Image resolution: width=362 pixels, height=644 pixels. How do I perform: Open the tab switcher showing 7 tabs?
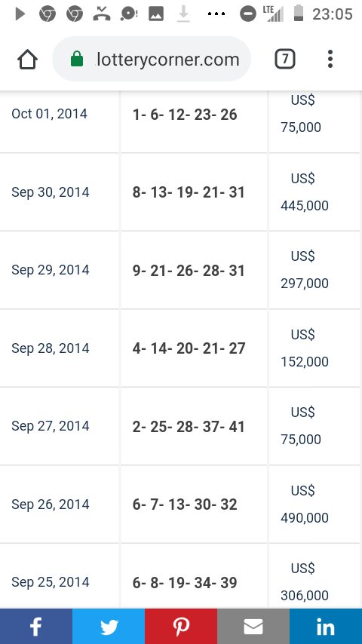pos(285,59)
